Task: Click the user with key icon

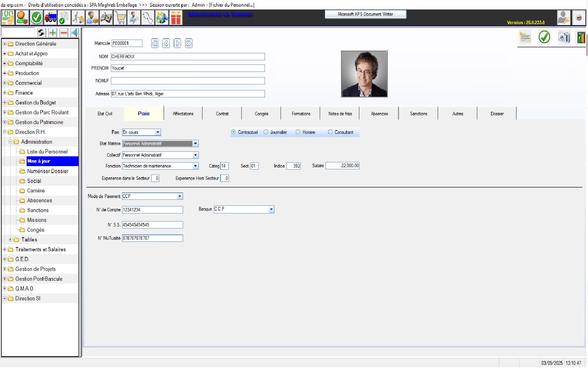Action: point(563,18)
